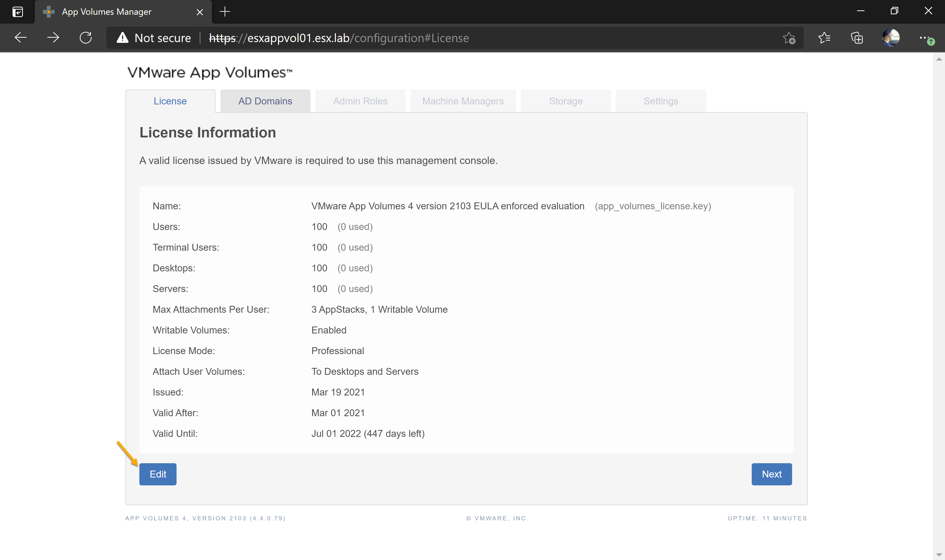Switch to the Machine Managers tab
This screenshot has width=945, height=560.
coord(463,101)
